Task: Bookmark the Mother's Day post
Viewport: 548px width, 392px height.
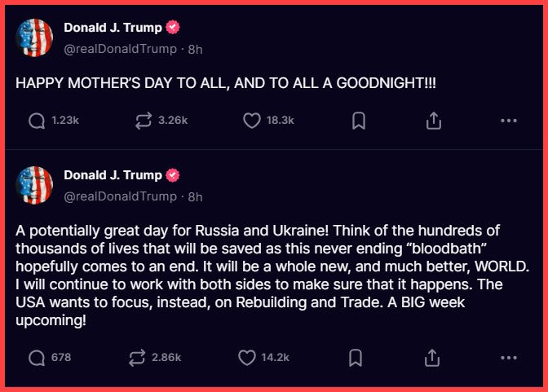Action: coord(358,121)
